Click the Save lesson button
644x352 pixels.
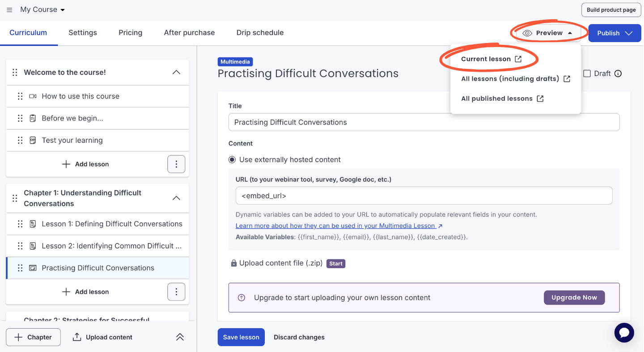(x=241, y=337)
